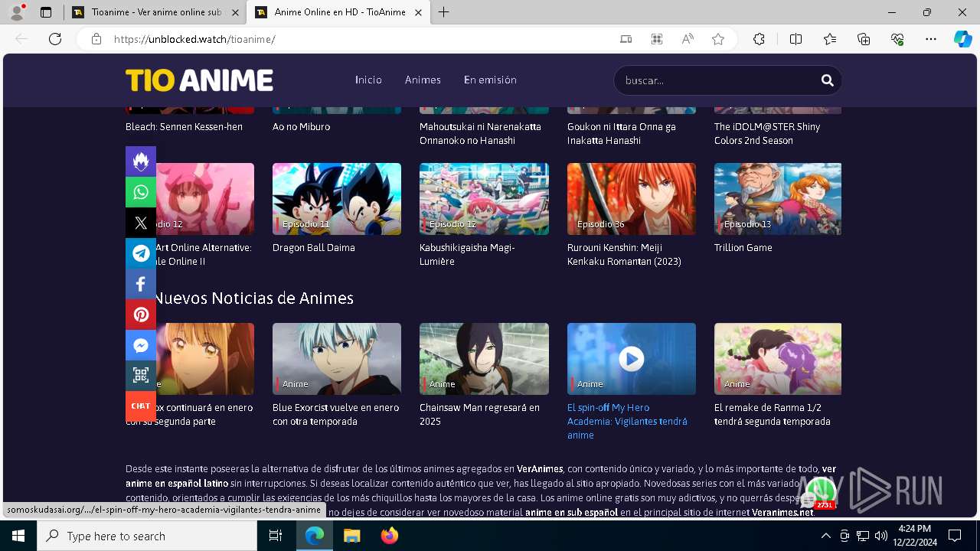
Task: Click the browser address bar URL
Action: tap(194, 39)
